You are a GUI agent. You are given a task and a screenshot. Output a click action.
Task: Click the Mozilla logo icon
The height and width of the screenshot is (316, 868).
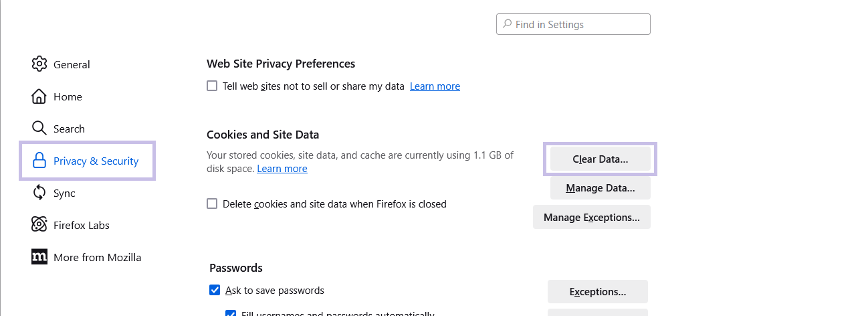pos(39,257)
